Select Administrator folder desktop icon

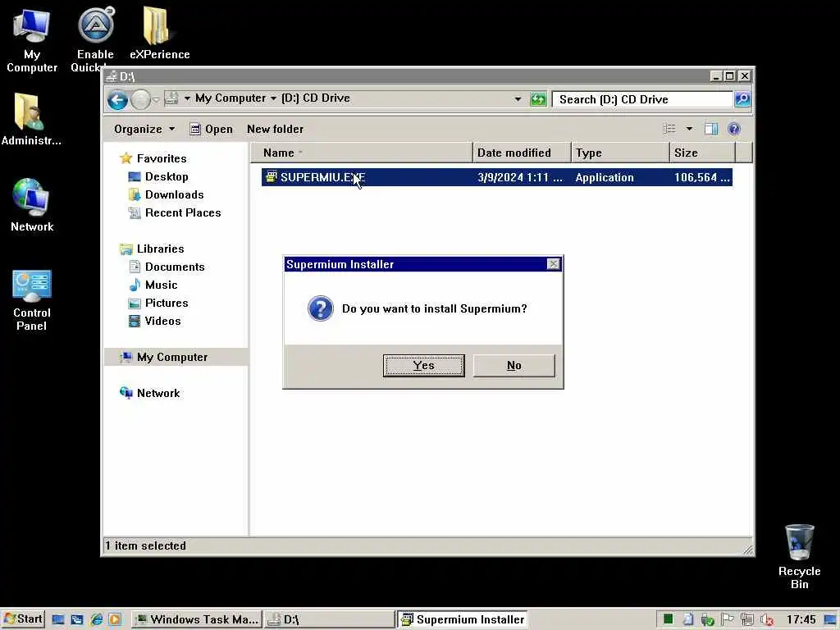click(30, 119)
